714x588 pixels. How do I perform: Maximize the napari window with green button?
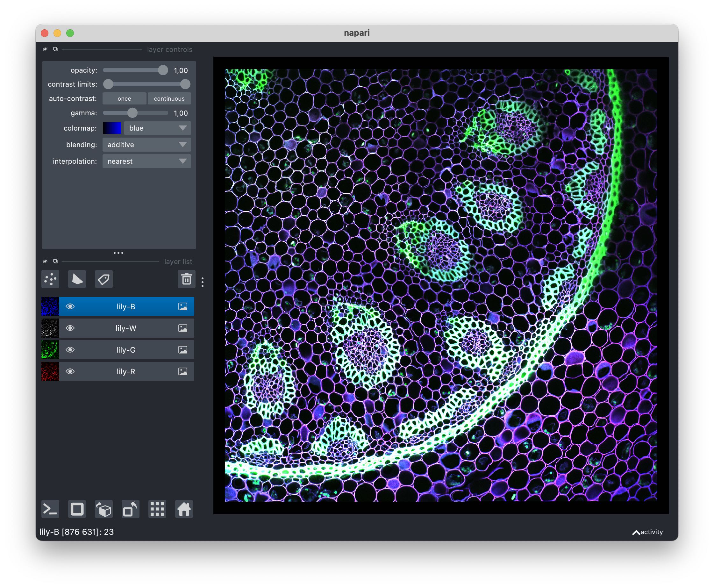(70, 33)
